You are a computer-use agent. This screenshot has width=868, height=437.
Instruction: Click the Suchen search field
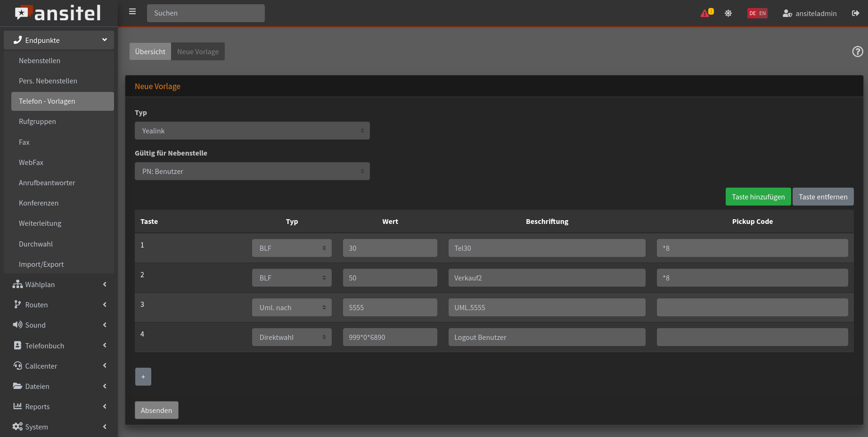click(205, 13)
